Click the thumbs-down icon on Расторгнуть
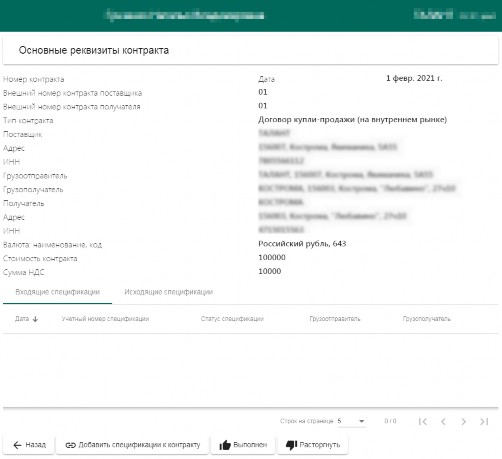Image resolution: width=502 pixels, height=459 pixels. [x=291, y=445]
